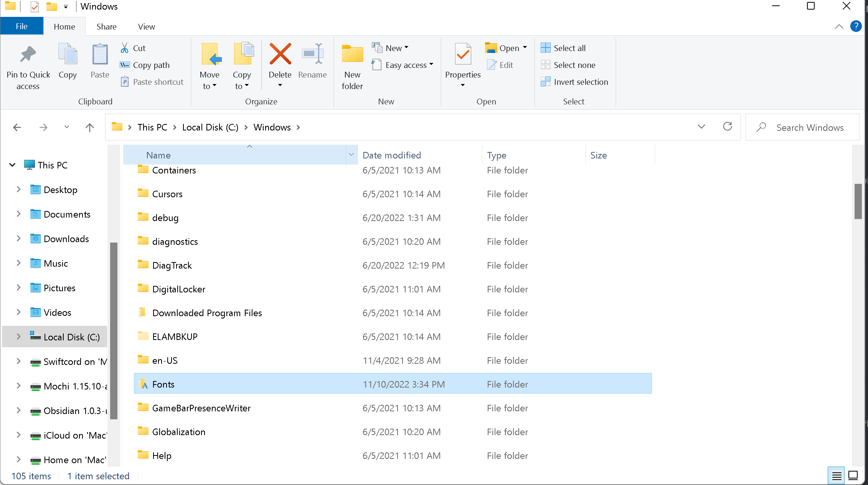Click the Properties icon in ribbon
The width and height of the screenshot is (868, 485).
(462, 54)
